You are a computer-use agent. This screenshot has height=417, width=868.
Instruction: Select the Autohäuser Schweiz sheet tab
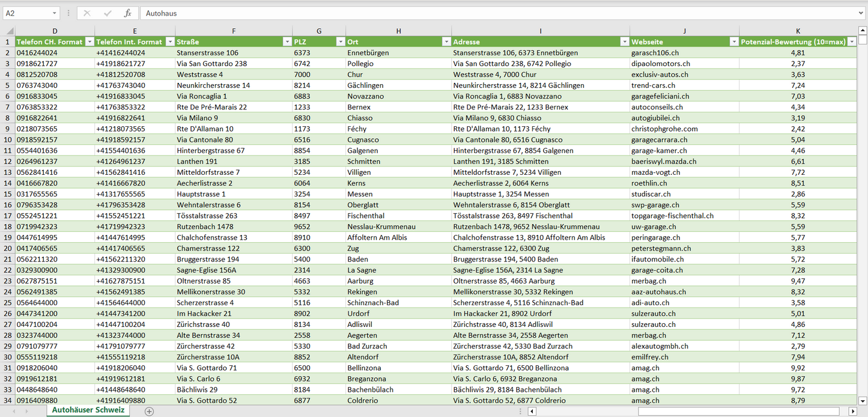(88, 410)
